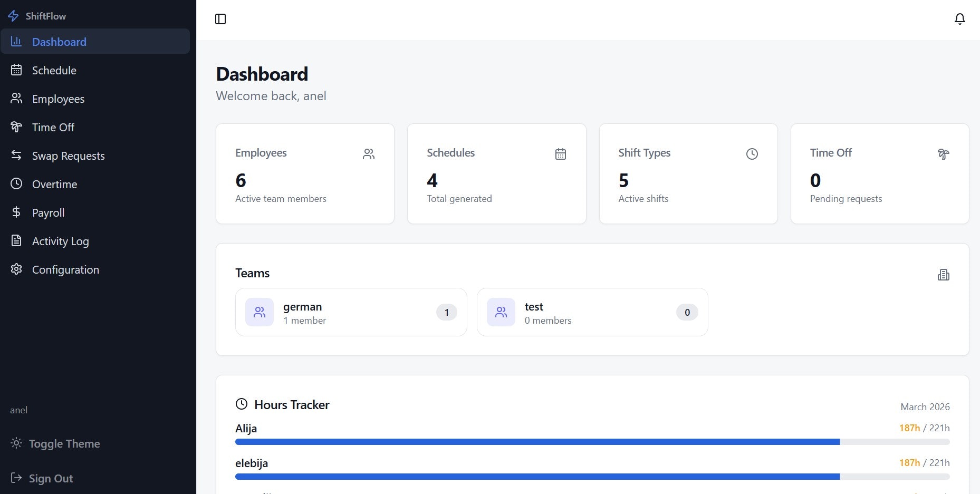Switch theme with Toggle Theme
980x494 pixels.
coord(64,443)
